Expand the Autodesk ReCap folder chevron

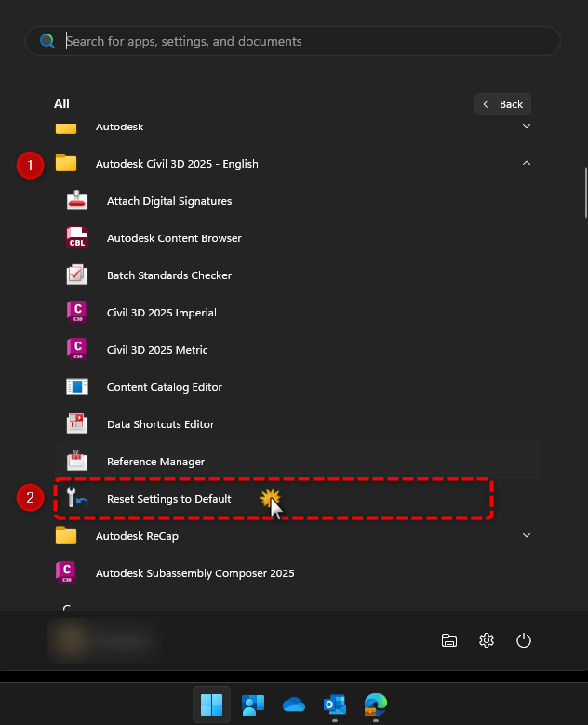(x=526, y=535)
